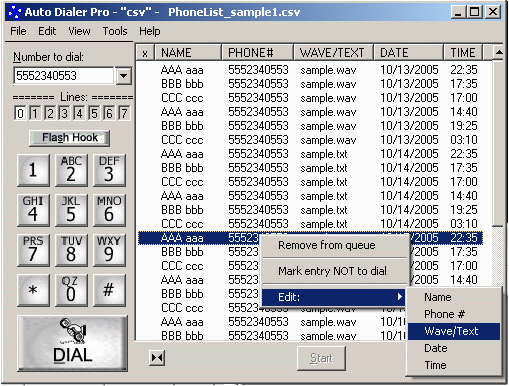
Task: Click the Flash Hook button
Action: [x=69, y=138]
